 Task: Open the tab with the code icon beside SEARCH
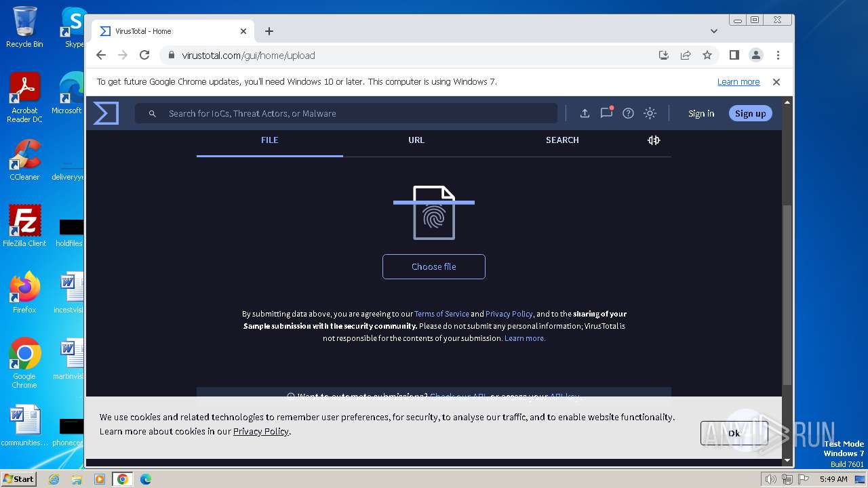[654, 140]
